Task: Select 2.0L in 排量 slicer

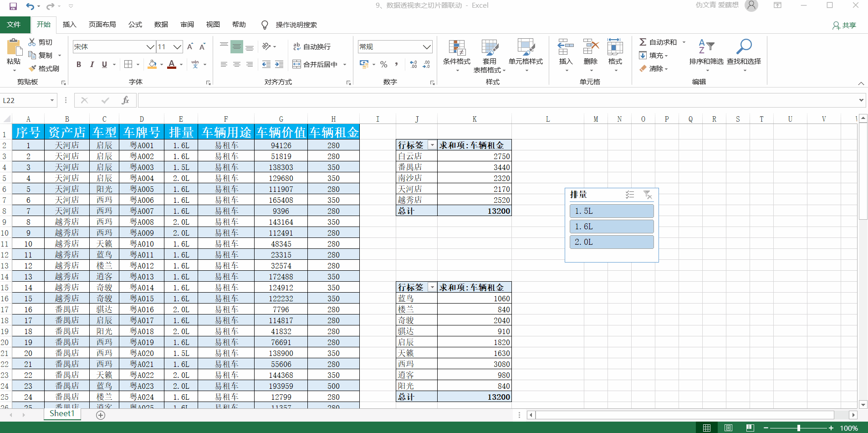Action: (612, 242)
